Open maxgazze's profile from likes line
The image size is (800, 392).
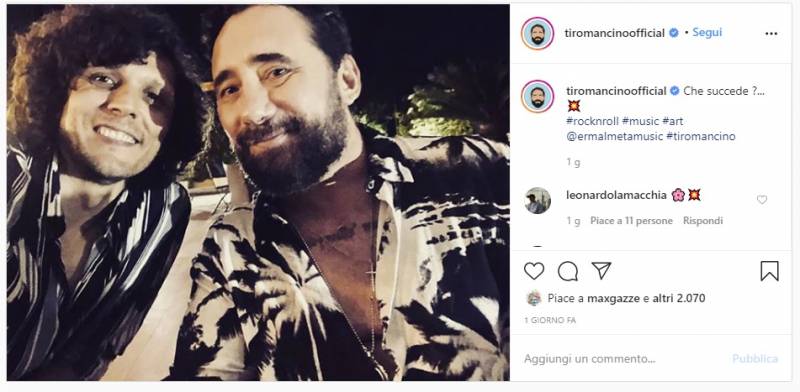click(x=614, y=299)
